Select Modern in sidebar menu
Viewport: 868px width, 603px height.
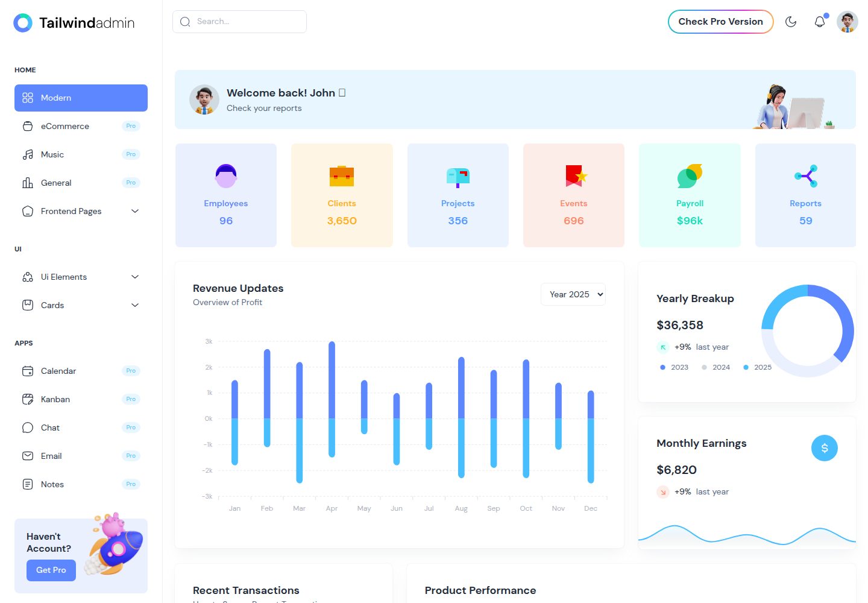coord(81,98)
